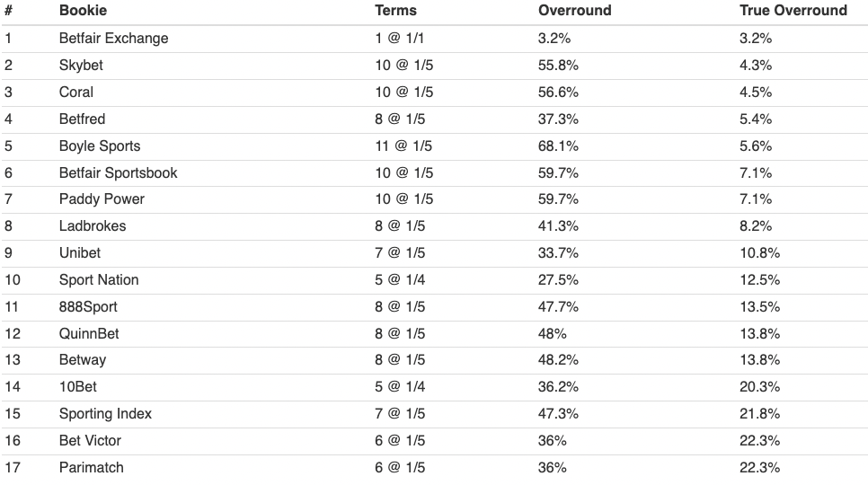Viewport: 868px width, 485px height.
Task: Sort table by Bookie column header
Action: tap(83, 11)
